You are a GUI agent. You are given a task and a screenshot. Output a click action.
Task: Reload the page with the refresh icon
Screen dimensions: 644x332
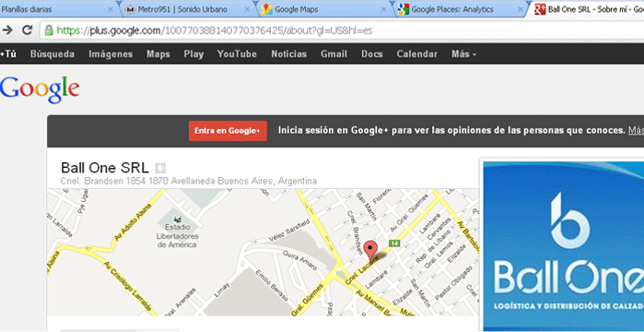[27, 30]
